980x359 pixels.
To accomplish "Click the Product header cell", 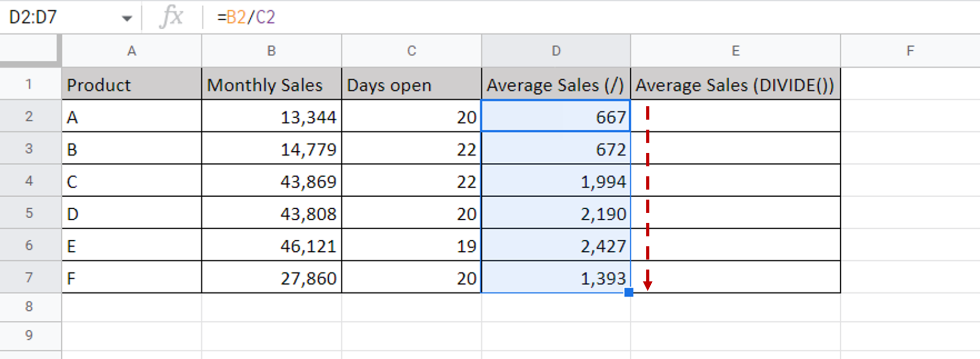I will [132, 84].
